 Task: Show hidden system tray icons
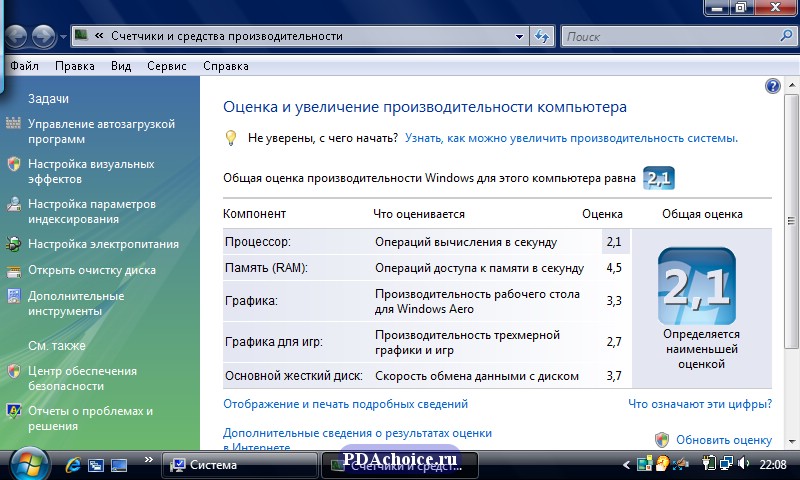pos(627,465)
